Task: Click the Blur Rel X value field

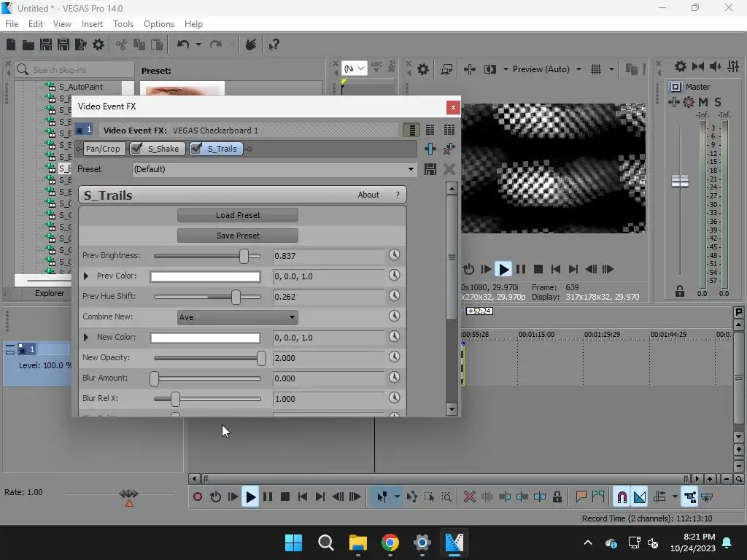Action: click(x=329, y=399)
